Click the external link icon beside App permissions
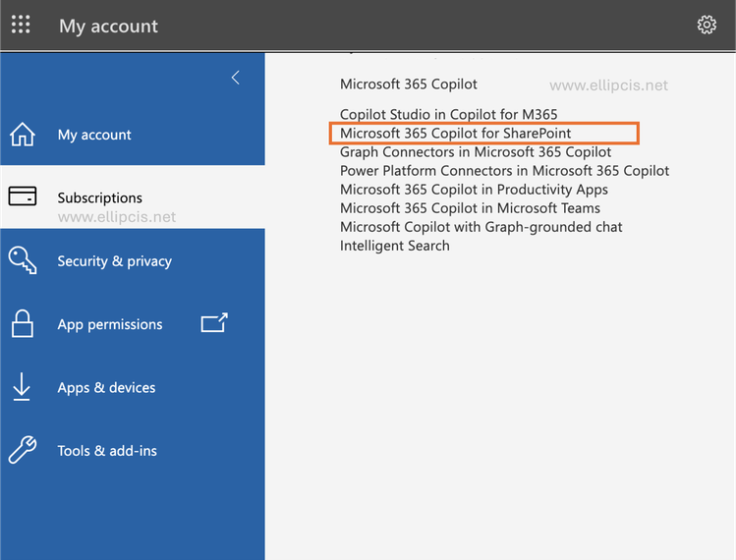736x560 pixels. 214,323
